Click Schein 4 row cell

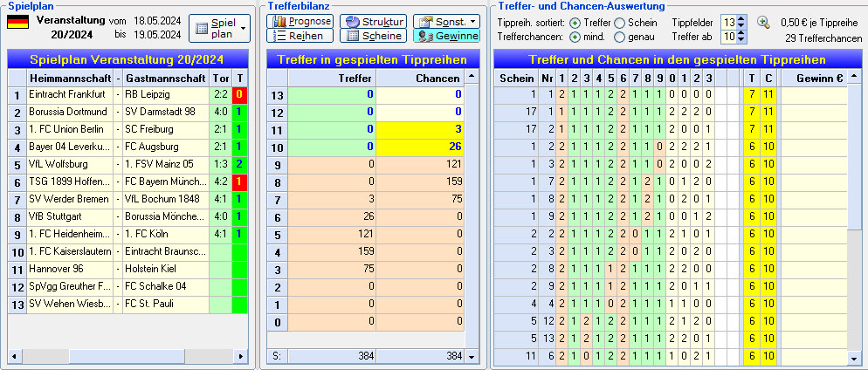tap(516, 304)
